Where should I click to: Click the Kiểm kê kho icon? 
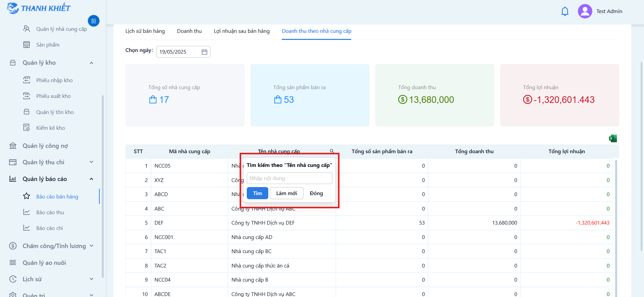(27, 128)
